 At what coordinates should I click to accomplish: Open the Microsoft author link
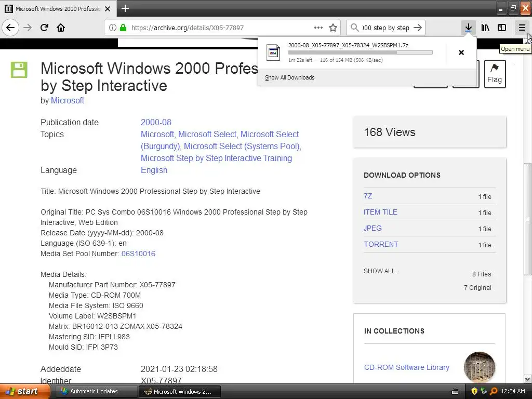click(68, 100)
